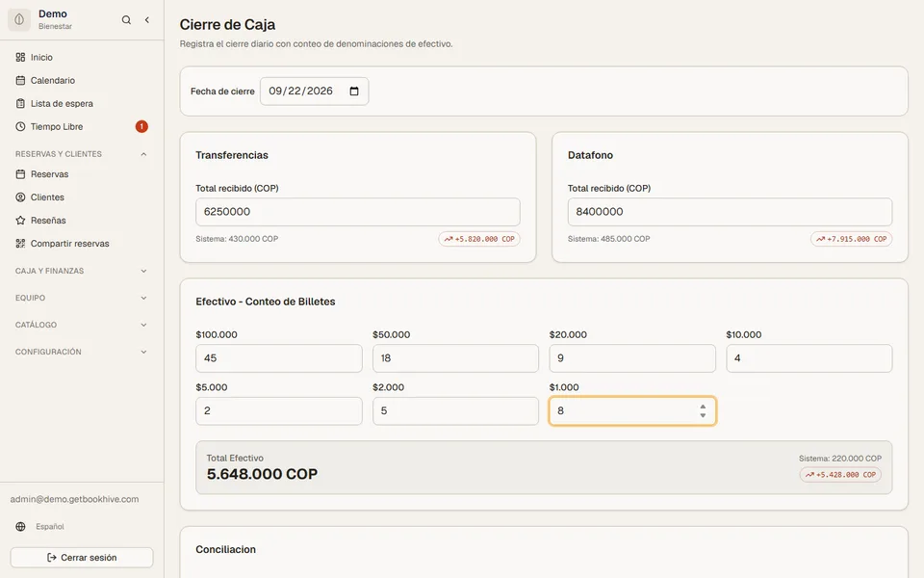Increment the $1.000 bill count stepper
924x578 pixels.
[703, 407]
